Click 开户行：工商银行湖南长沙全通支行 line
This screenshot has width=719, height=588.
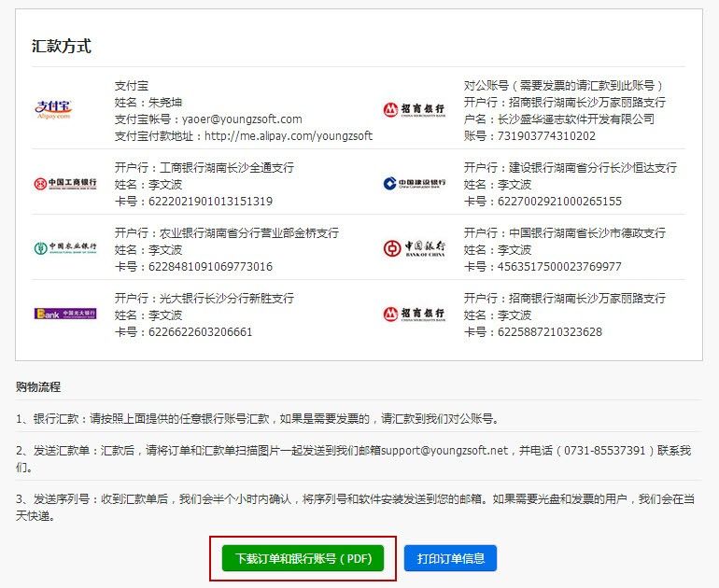tap(204, 168)
